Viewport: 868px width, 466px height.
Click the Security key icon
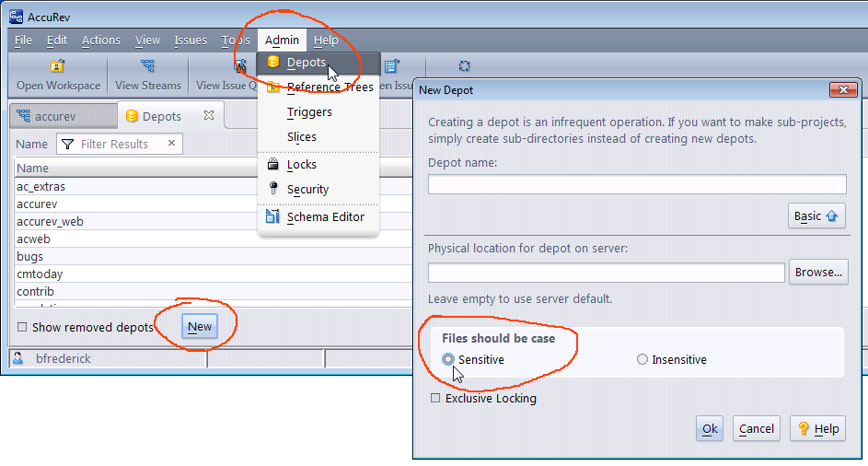tap(272, 189)
